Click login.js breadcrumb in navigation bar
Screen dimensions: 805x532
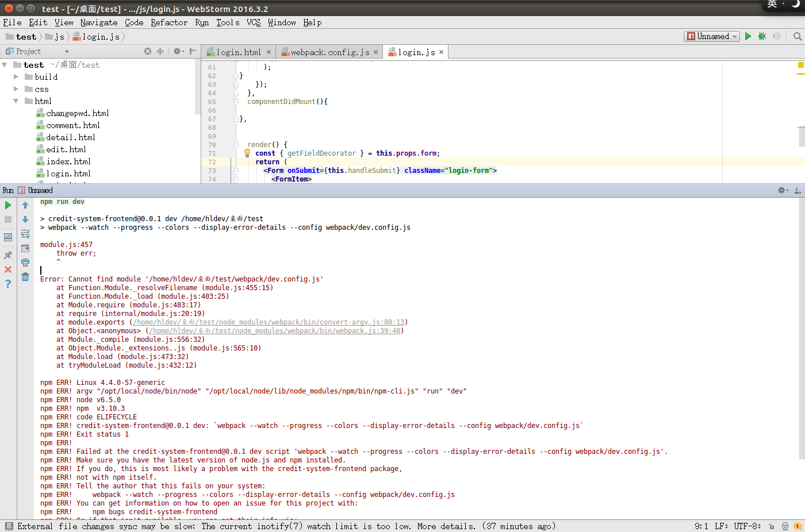point(96,36)
